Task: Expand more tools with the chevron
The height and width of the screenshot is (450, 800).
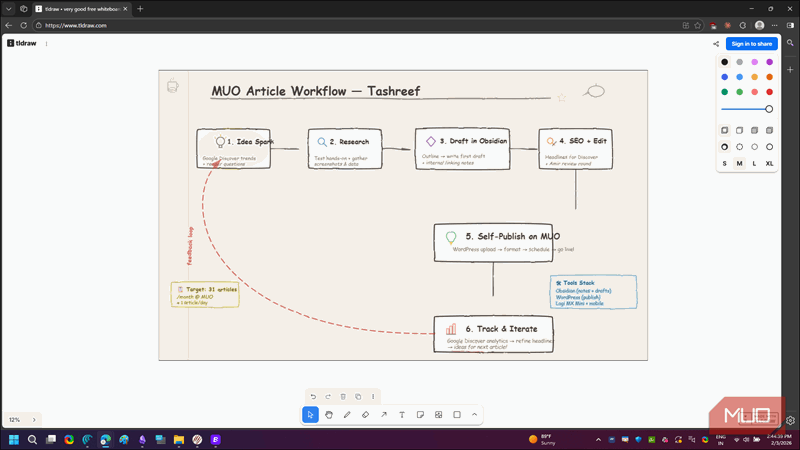Action: point(475,414)
